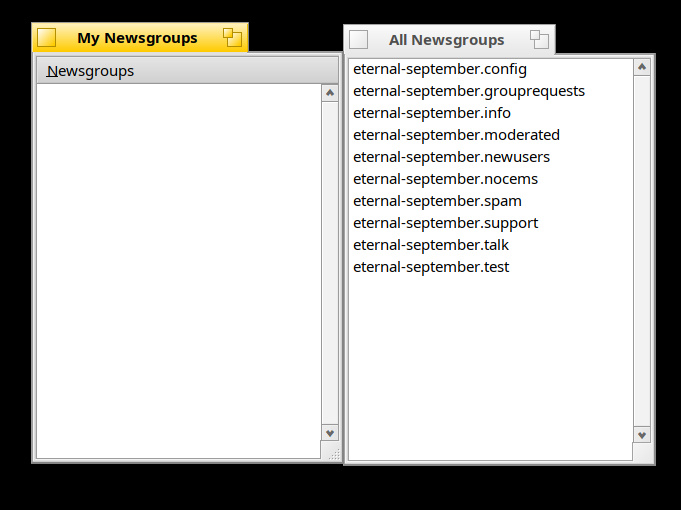Click the close box on All Newsgroups window
The width and height of the screenshot is (681, 510).
coord(358,40)
